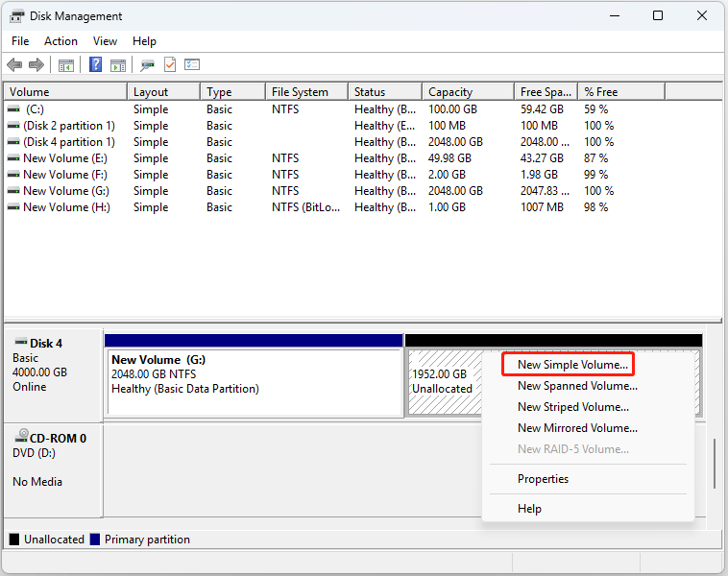The height and width of the screenshot is (576, 728).
Task: Select New Volume (G:) in volume list
Action: click(66, 191)
